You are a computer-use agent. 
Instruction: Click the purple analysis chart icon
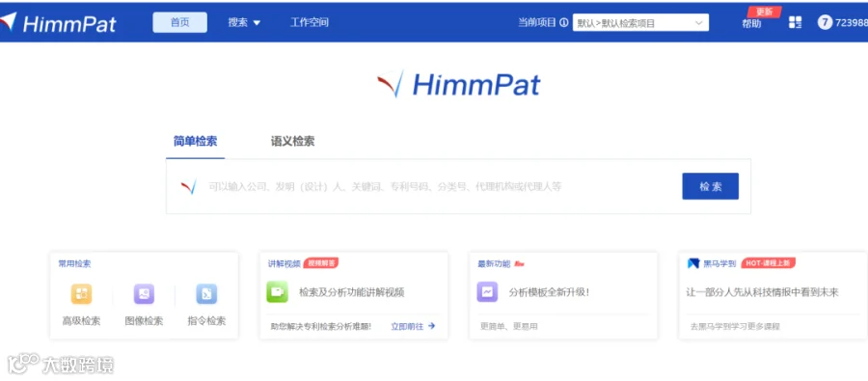point(487,292)
